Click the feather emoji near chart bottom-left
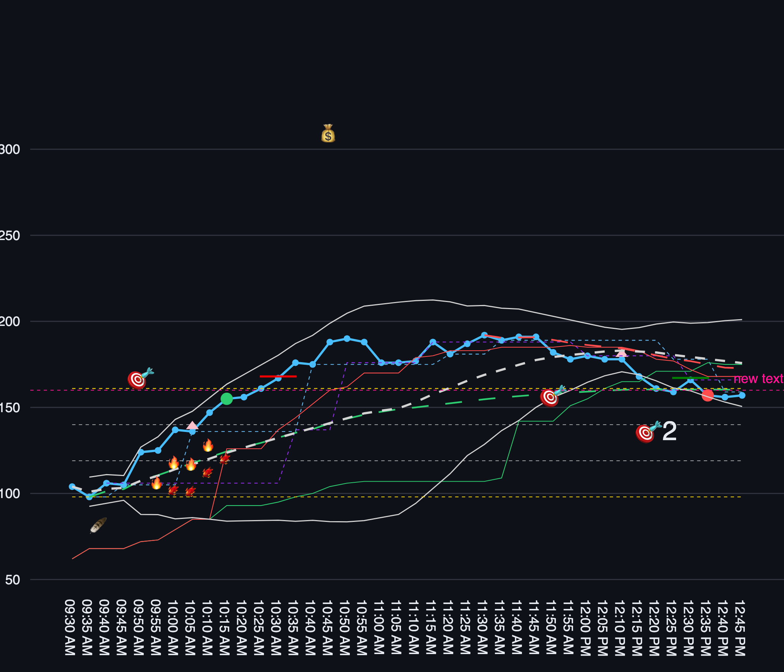The image size is (784, 672). (98, 525)
